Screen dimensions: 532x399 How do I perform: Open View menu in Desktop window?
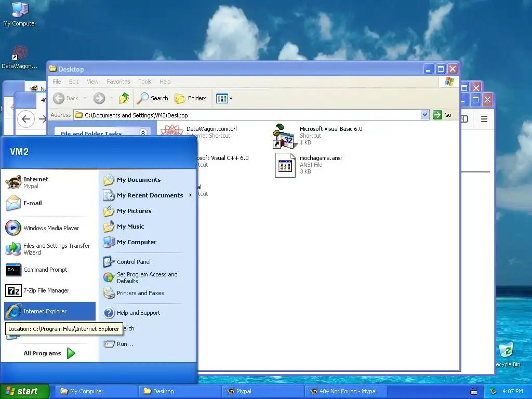(92, 82)
